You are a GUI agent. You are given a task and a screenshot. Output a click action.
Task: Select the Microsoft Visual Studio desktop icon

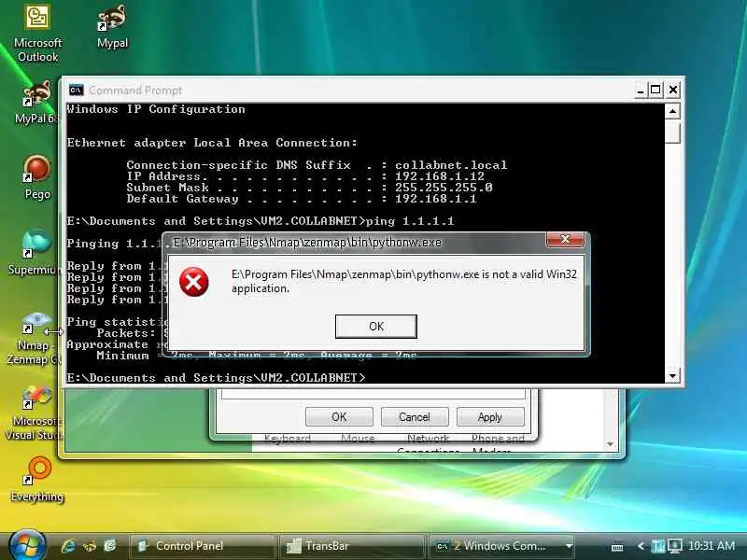point(35,413)
